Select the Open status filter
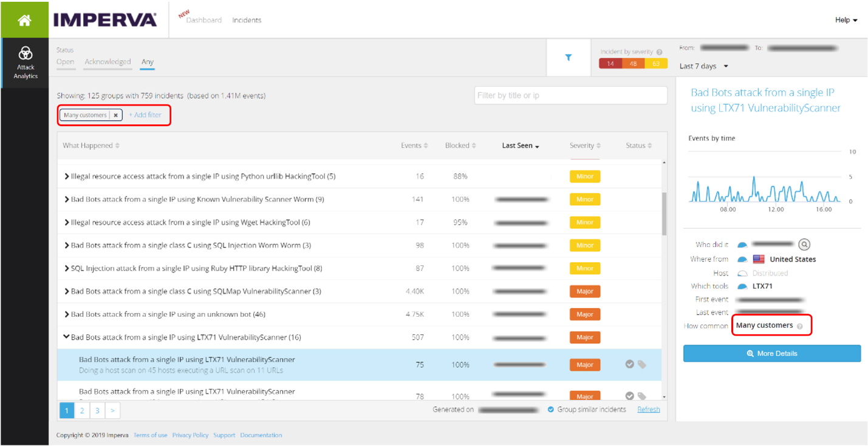This screenshot has height=446, width=868. [x=65, y=62]
